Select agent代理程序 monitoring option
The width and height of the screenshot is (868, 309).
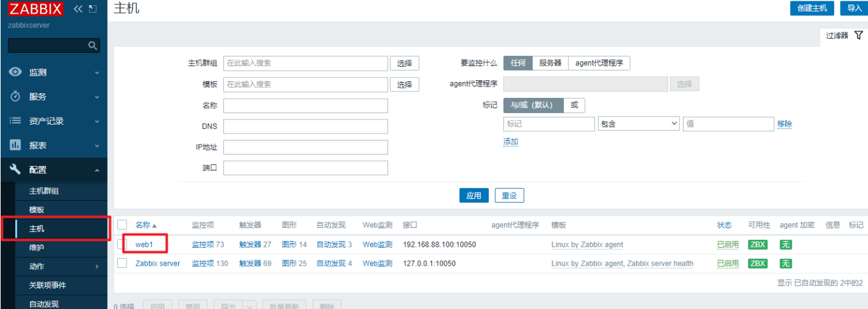tap(599, 63)
